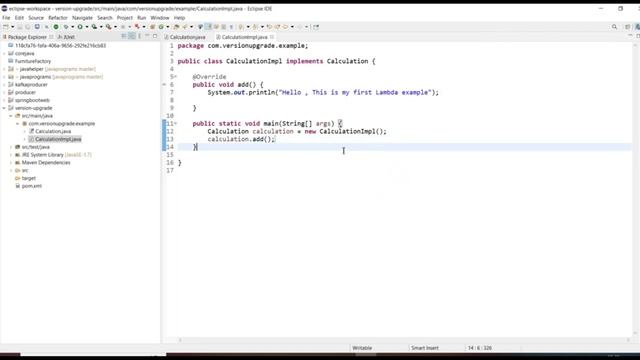Screen dimensions: 640x360
Task: Open the Window menu
Action: pos(160,18)
